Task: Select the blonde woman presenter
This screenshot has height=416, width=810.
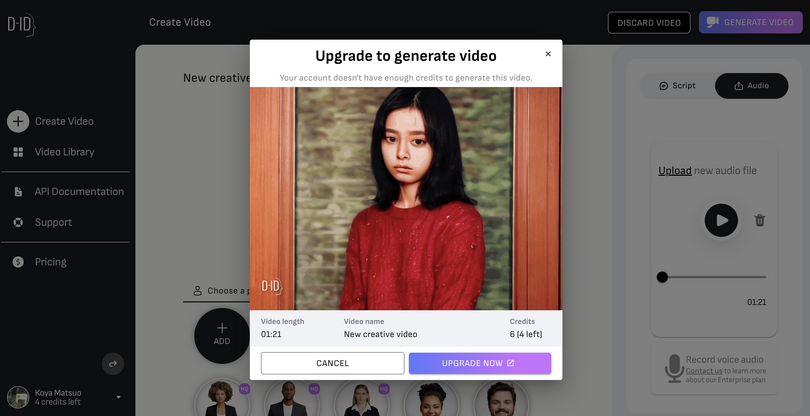Action: pos(360,398)
